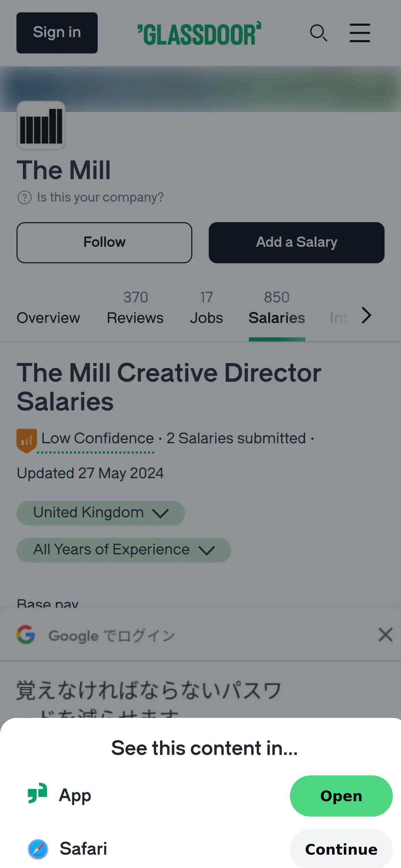
Task: Click the search magnifier icon
Action: 318,33
